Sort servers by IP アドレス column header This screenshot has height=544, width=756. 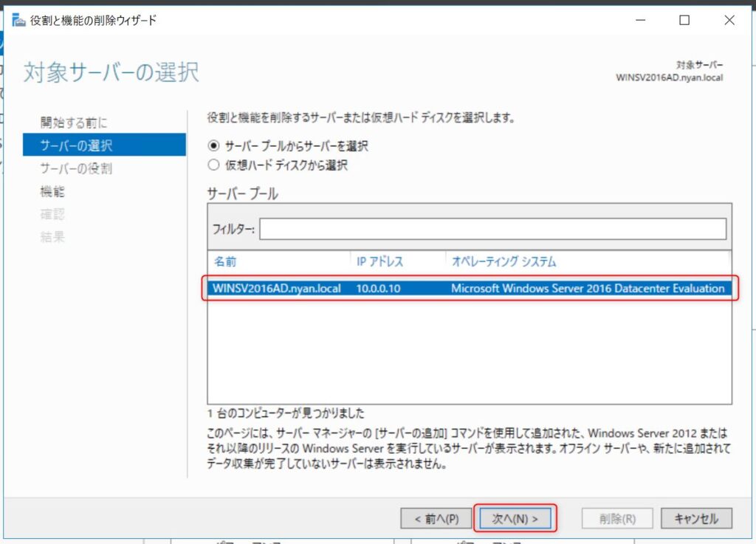pyautogui.click(x=379, y=262)
